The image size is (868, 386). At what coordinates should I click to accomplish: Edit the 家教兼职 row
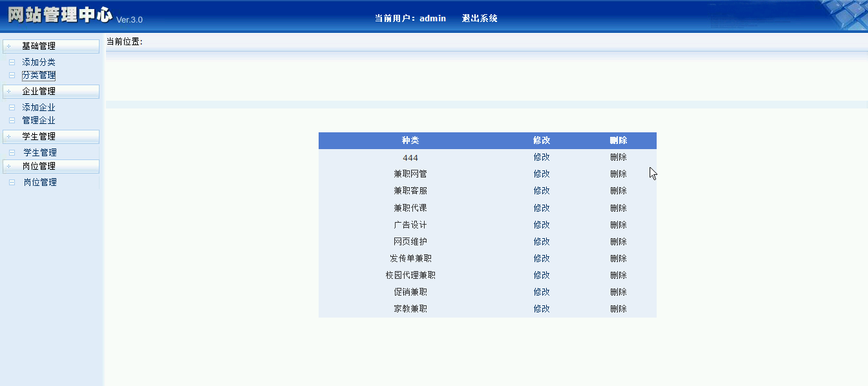tap(542, 309)
